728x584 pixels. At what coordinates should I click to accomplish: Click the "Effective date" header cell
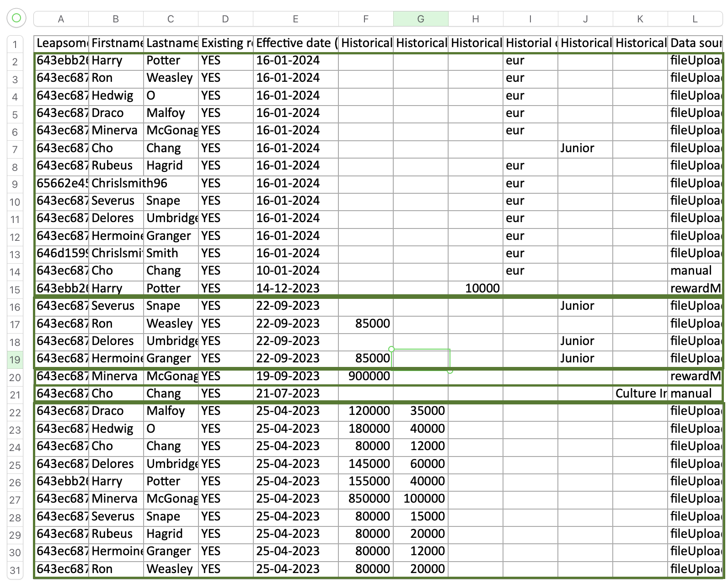(x=295, y=43)
